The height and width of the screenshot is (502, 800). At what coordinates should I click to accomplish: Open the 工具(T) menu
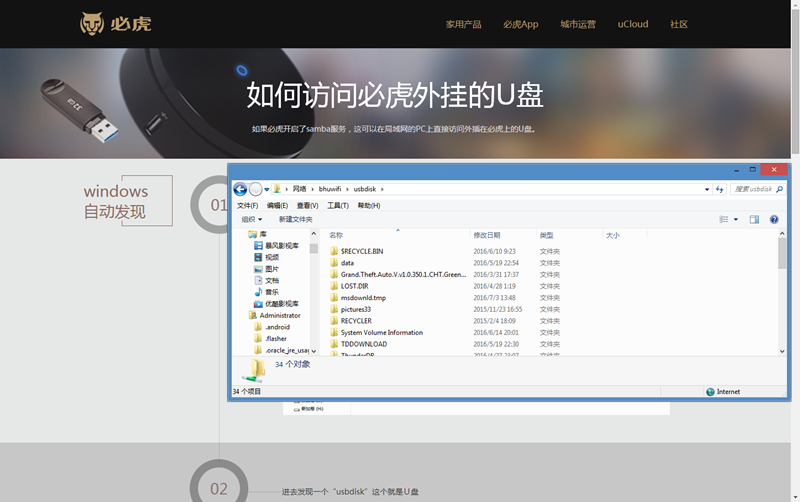[x=338, y=206]
